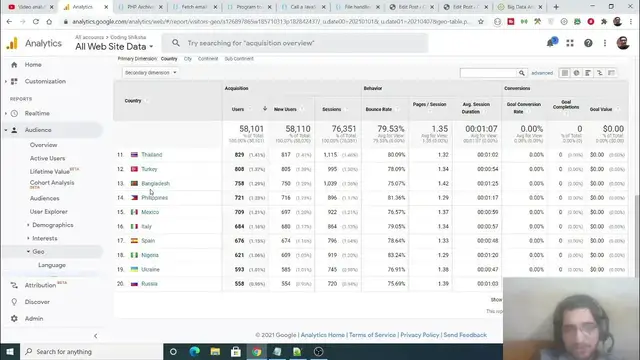Image resolution: width=640 pixels, height=360 pixels.
Task: Open the Admin settings
Action: tap(34, 319)
